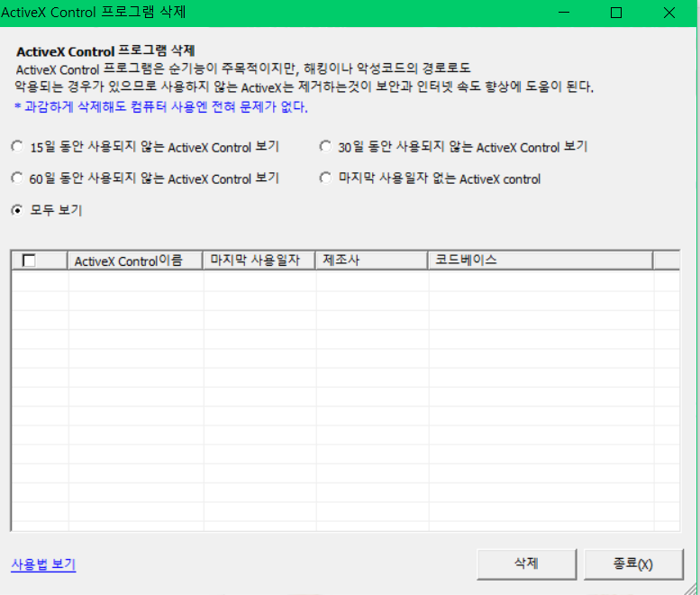Screen dimensions: 700x595
Task: Click the bold heading ActiveX Control 프로그램 삭제
Action: 105,51
